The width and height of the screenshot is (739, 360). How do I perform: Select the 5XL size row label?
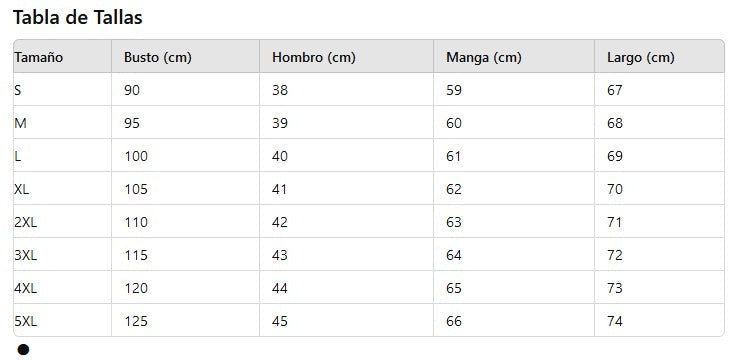25,321
